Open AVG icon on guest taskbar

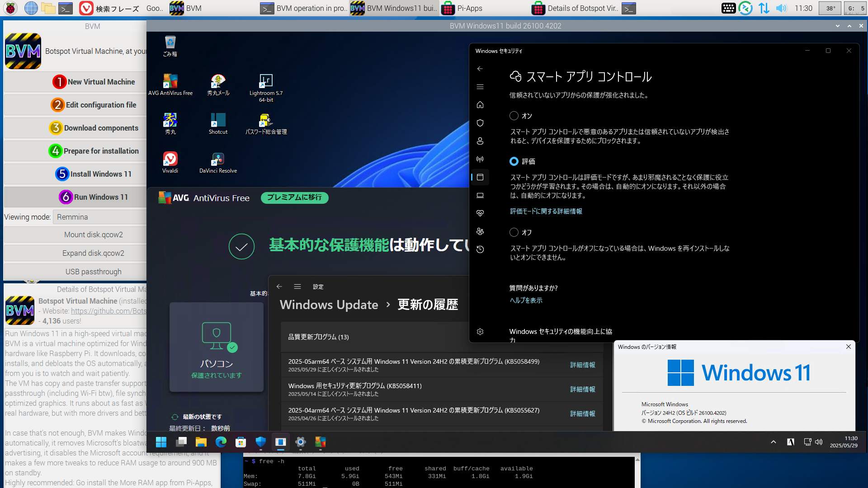tap(320, 442)
